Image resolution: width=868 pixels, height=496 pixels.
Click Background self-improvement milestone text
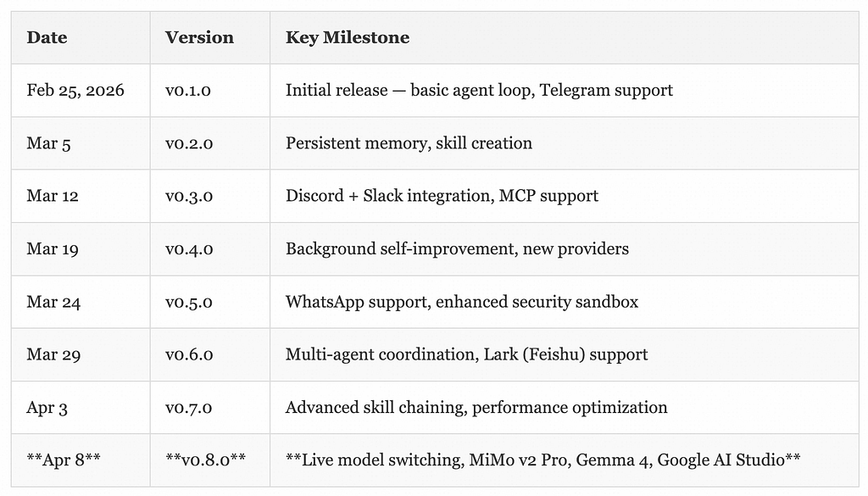(x=457, y=249)
